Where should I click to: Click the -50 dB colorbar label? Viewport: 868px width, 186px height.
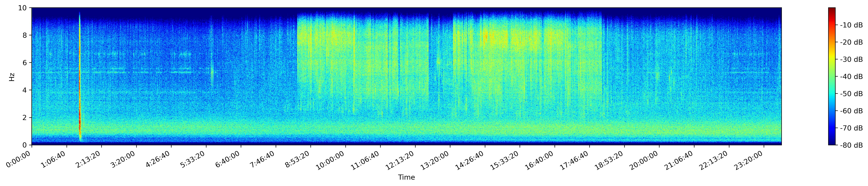pyautogui.click(x=851, y=94)
